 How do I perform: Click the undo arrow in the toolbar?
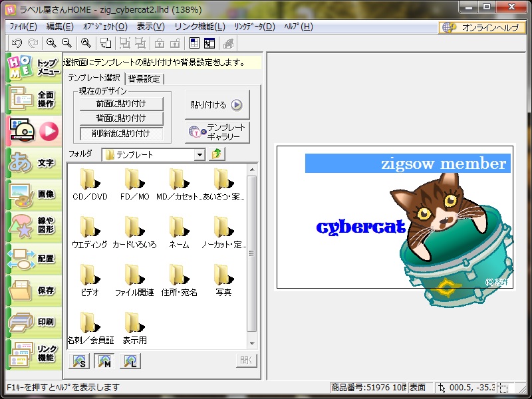click(x=17, y=43)
